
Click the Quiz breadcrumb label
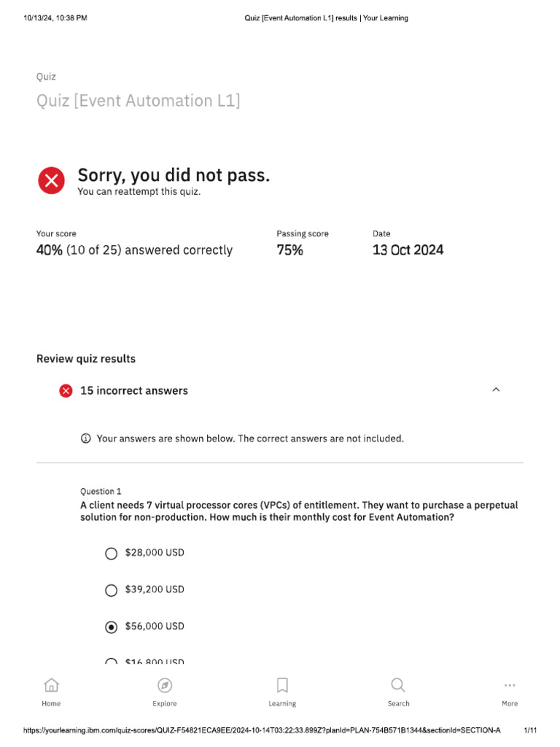[46, 77]
